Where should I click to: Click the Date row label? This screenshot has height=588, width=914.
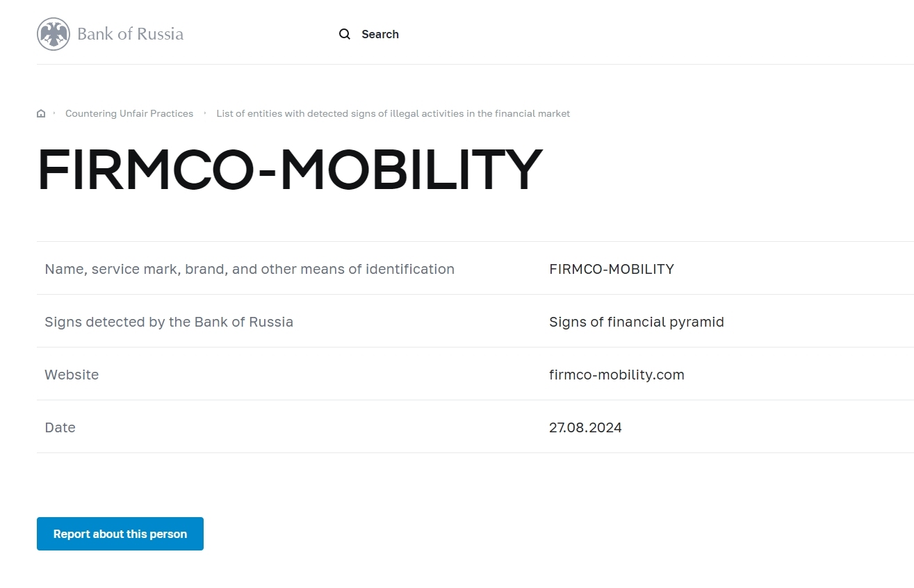[x=60, y=427]
